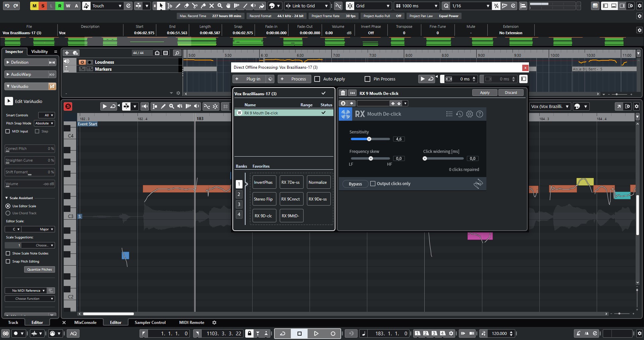Viewport: 644px width, 340px height.
Task: Open Choose Function dropdown
Action: pos(30,299)
